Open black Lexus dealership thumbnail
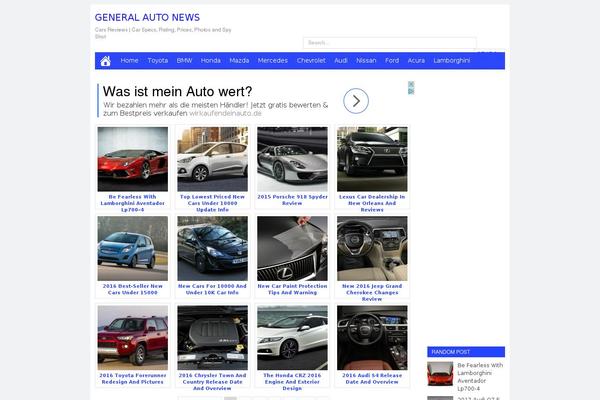 pyautogui.click(x=372, y=159)
